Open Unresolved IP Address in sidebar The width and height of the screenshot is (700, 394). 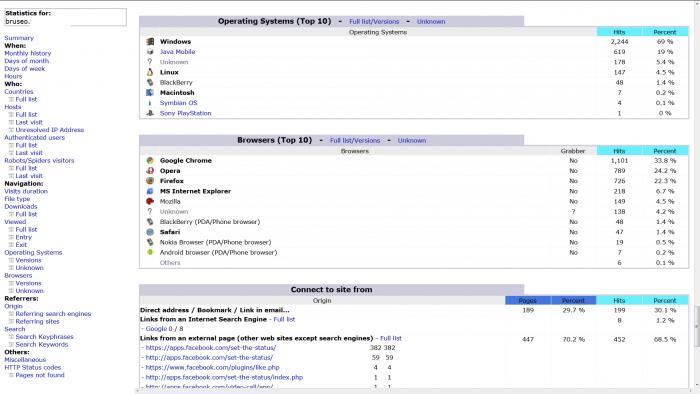(x=50, y=130)
